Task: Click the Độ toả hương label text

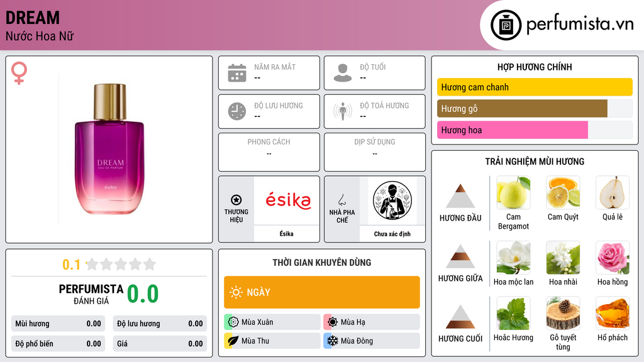Action: pos(384,106)
